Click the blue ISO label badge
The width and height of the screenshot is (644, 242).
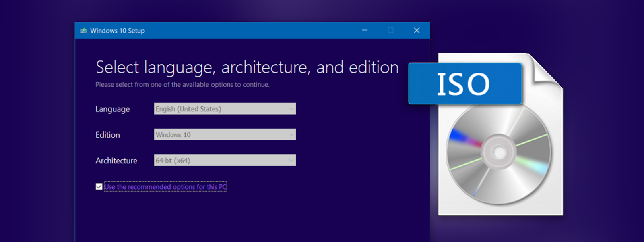point(465,83)
